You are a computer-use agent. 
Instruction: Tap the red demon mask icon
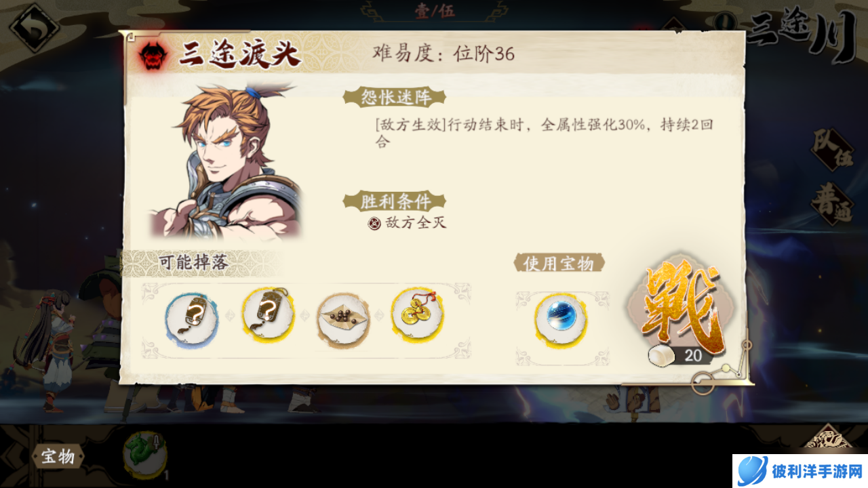[154, 56]
